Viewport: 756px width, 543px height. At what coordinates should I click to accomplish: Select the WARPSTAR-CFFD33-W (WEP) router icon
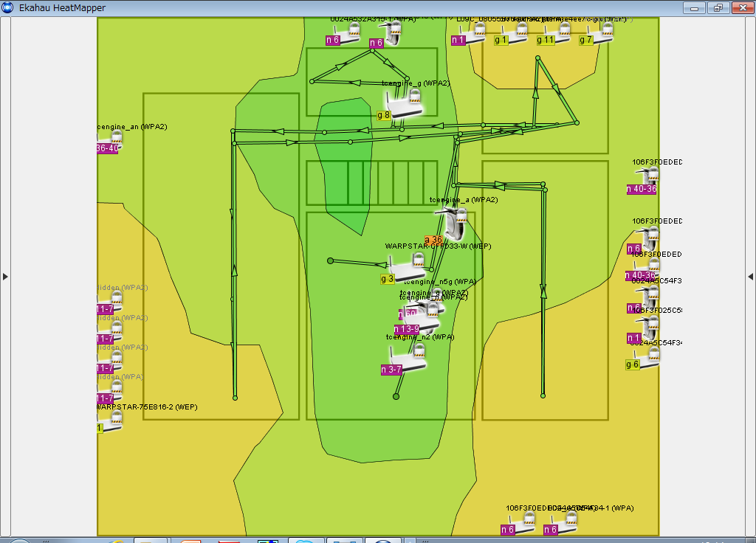[408, 268]
